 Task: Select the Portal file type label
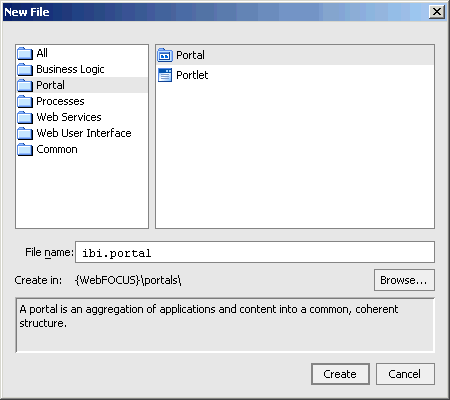point(190,55)
